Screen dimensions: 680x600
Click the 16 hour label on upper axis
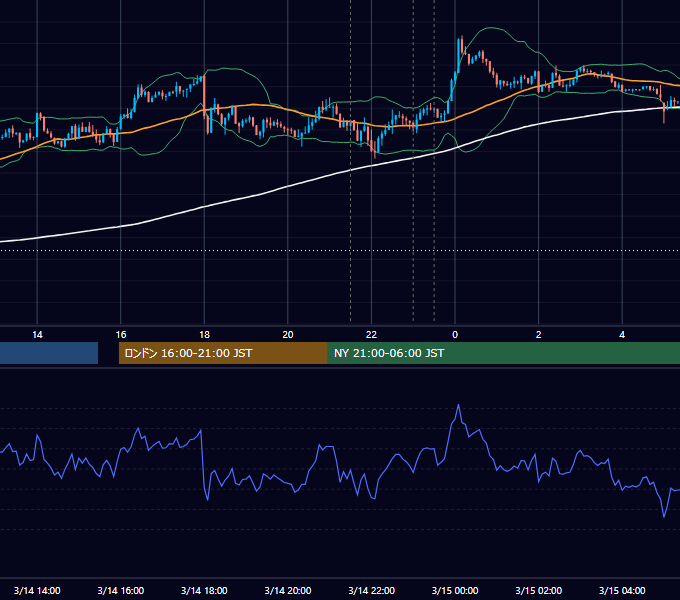pos(121,335)
